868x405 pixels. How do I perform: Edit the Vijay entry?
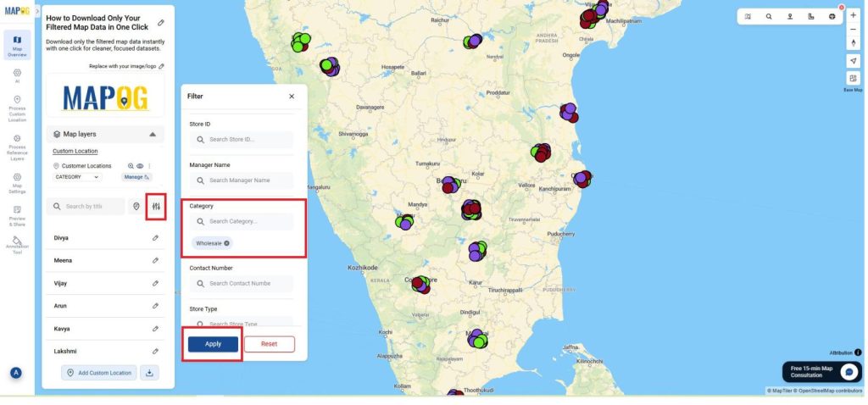156,283
